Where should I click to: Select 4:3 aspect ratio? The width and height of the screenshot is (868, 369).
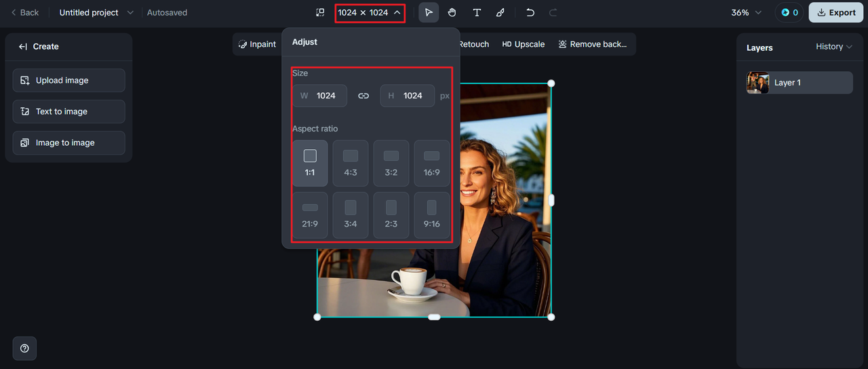351,163
